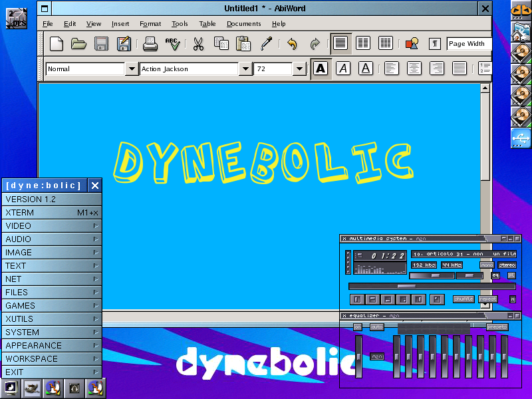Open the Format menu
532x399 pixels.
tap(150, 24)
